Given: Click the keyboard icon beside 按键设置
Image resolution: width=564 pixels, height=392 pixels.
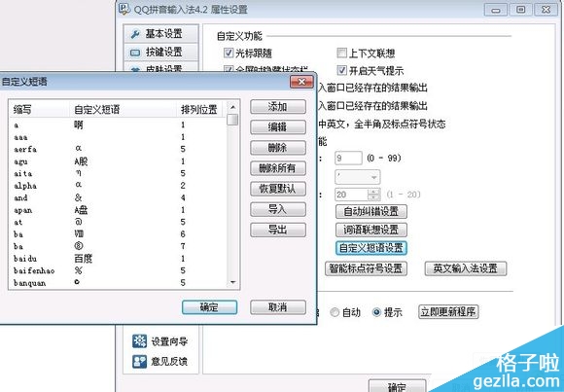Looking at the screenshot, I should [x=135, y=53].
